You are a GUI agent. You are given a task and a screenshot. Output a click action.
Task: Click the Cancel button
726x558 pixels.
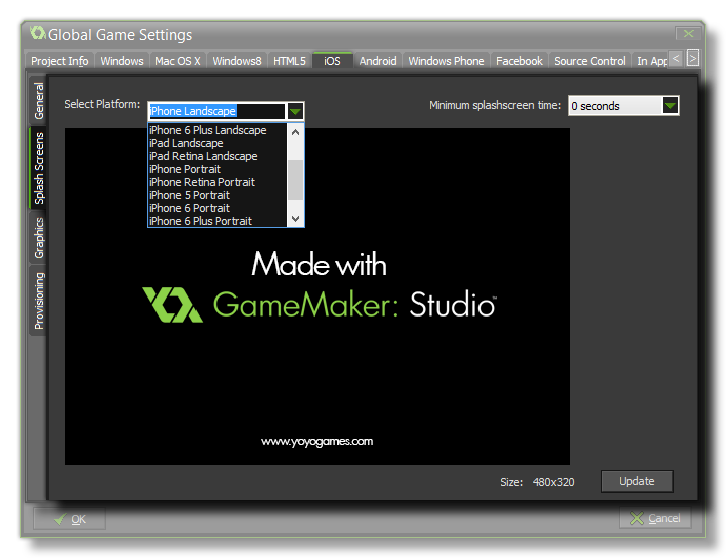click(654, 518)
